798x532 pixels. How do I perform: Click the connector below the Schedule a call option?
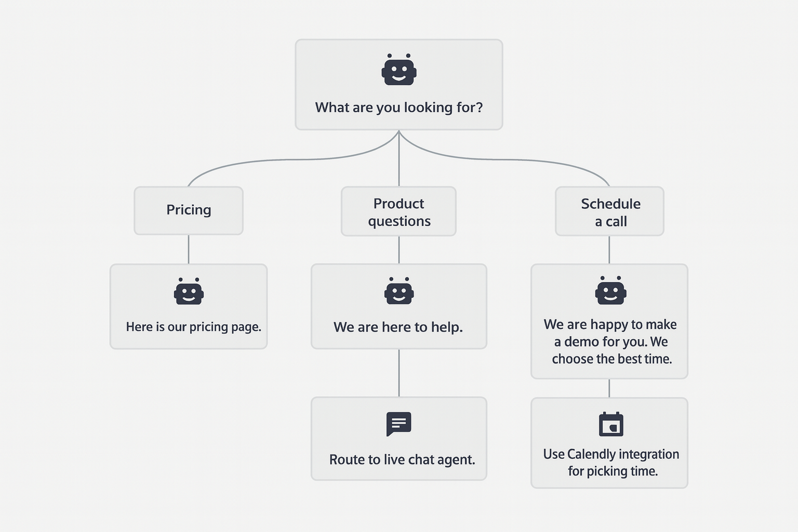pyautogui.click(x=609, y=250)
